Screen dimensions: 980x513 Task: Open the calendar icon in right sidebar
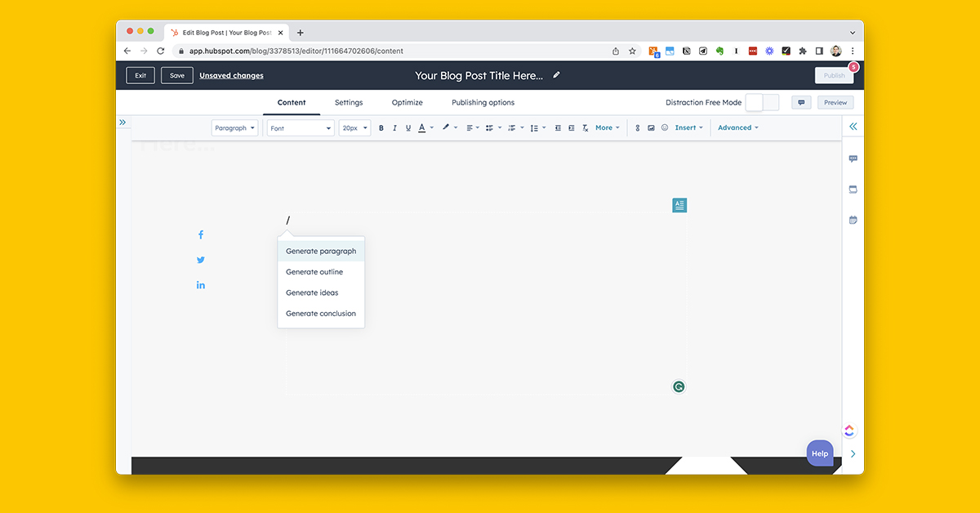853,220
